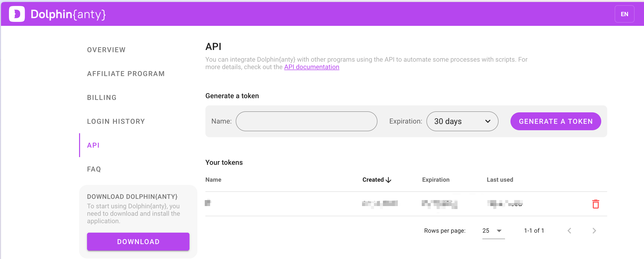644x259 pixels.
Task: Open the API documentation link
Action: tap(312, 67)
